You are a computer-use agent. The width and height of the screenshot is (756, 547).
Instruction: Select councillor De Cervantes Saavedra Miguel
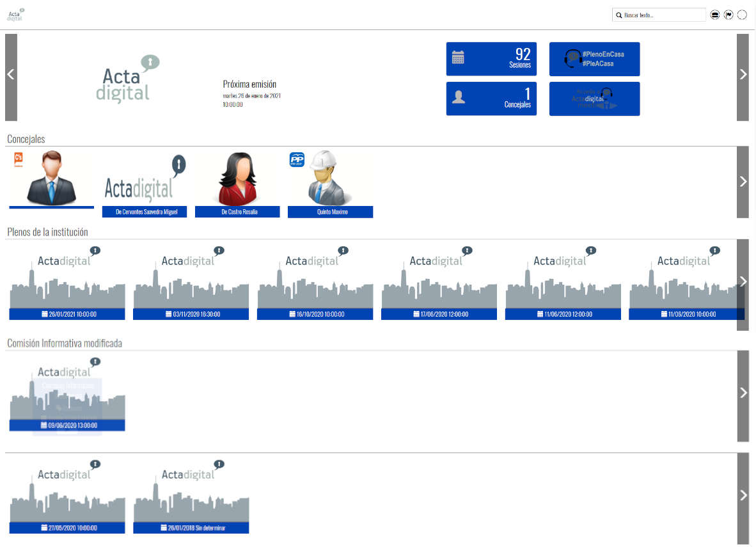[x=145, y=212]
